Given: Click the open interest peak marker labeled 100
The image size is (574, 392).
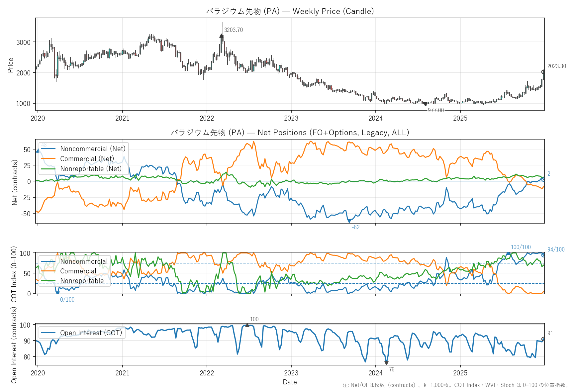Looking at the screenshot, I should pos(247,325).
